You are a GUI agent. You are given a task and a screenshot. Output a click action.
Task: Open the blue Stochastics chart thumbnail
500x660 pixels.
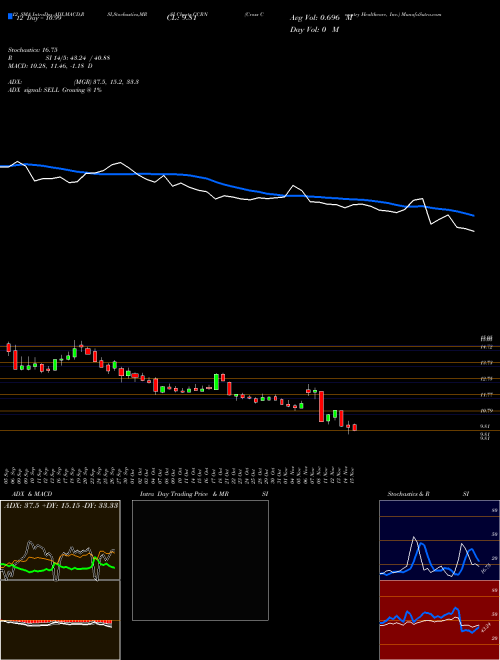point(439,540)
